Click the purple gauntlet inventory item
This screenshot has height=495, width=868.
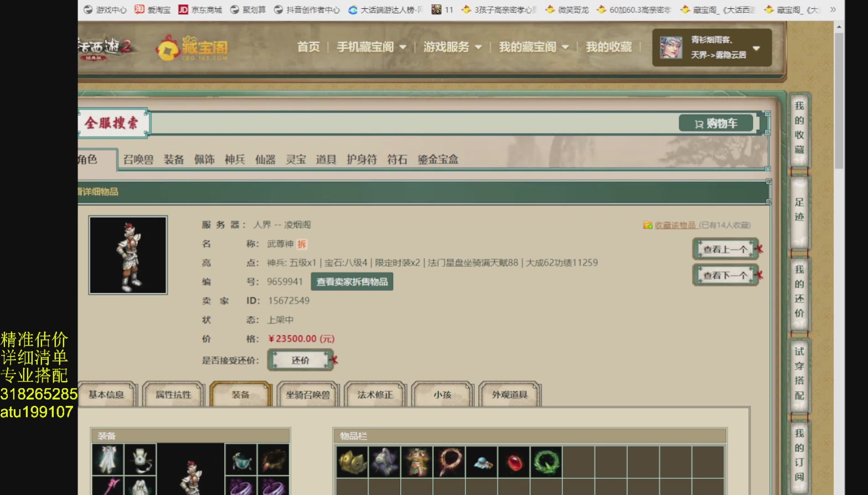(x=385, y=462)
